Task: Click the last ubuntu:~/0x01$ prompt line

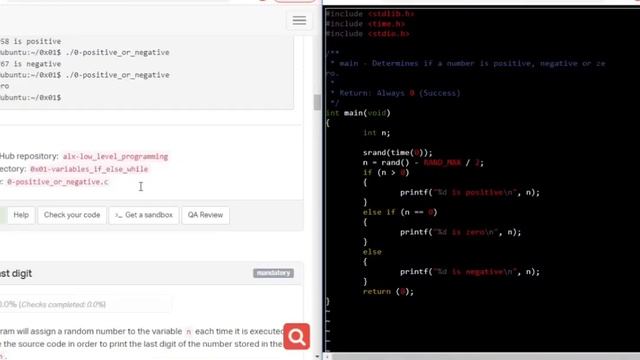Action: click(31, 98)
